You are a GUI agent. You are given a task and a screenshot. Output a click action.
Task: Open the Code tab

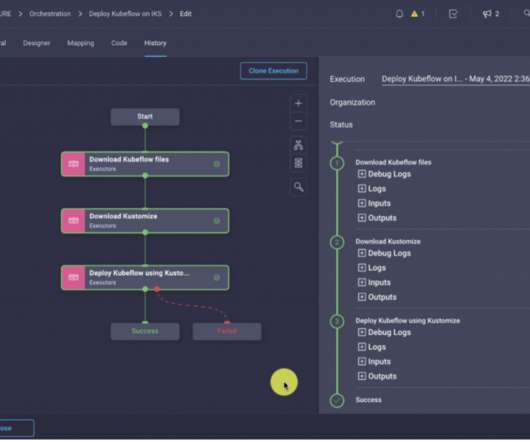pos(119,43)
